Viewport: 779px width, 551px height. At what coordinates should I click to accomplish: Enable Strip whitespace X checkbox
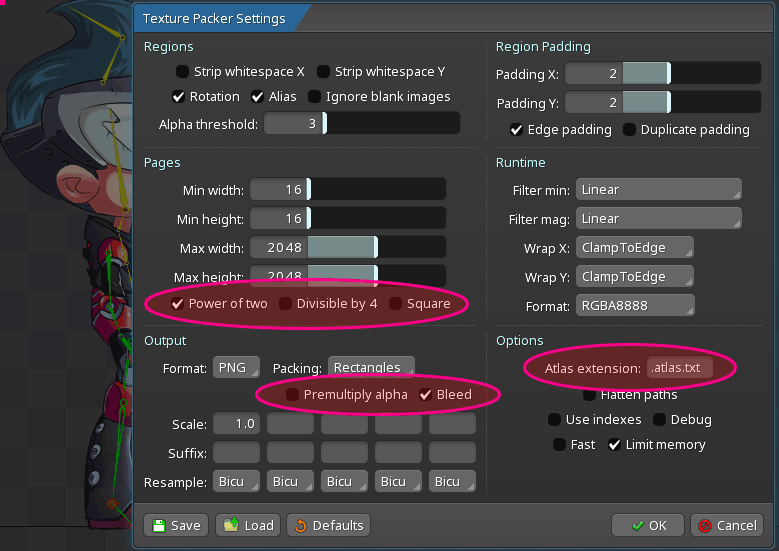(182, 72)
